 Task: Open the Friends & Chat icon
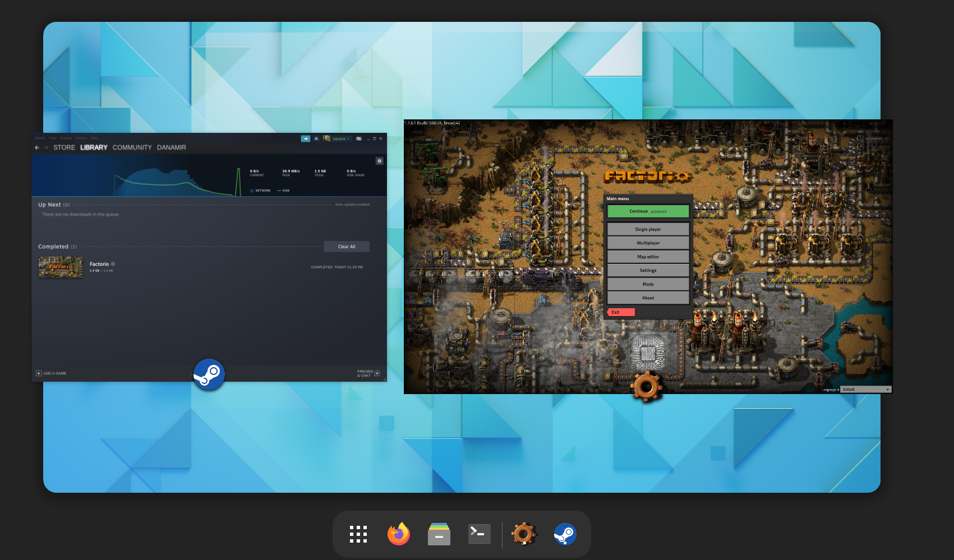377,373
